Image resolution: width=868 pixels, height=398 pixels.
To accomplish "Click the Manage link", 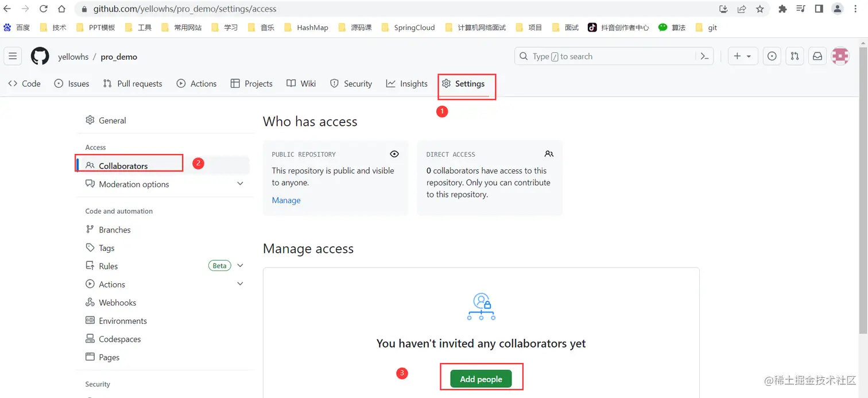I will tap(286, 200).
